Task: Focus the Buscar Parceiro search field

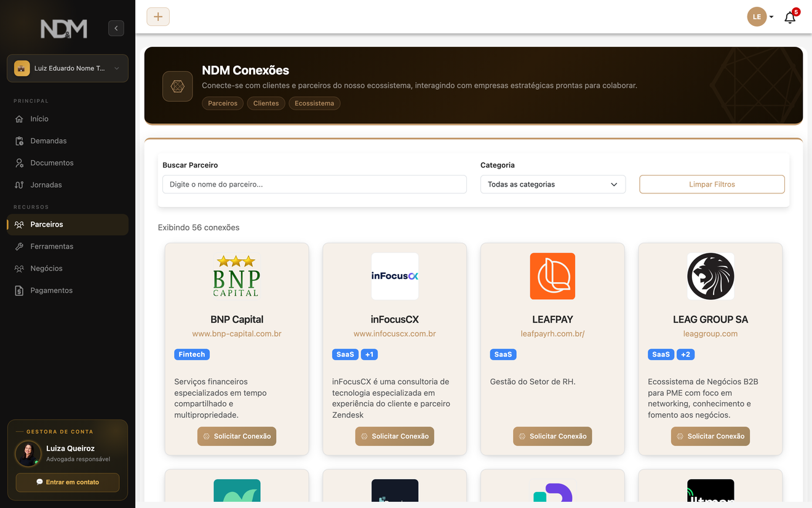Action: 314,184
